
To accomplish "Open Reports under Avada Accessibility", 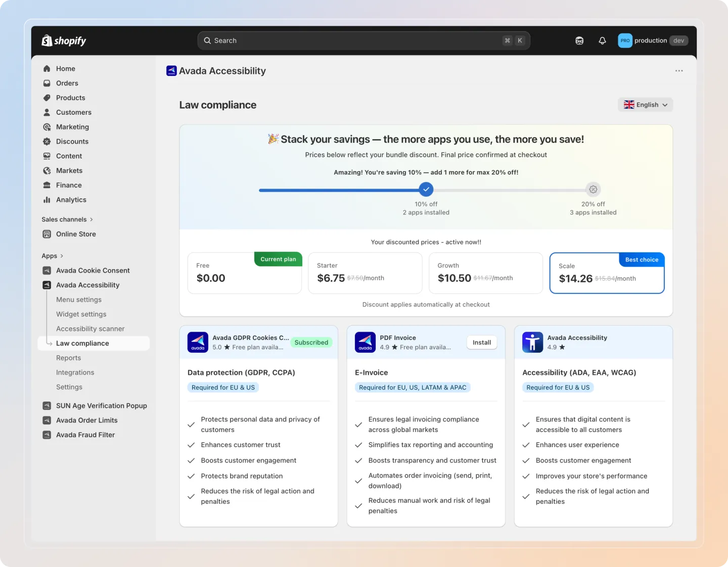I will (69, 358).
